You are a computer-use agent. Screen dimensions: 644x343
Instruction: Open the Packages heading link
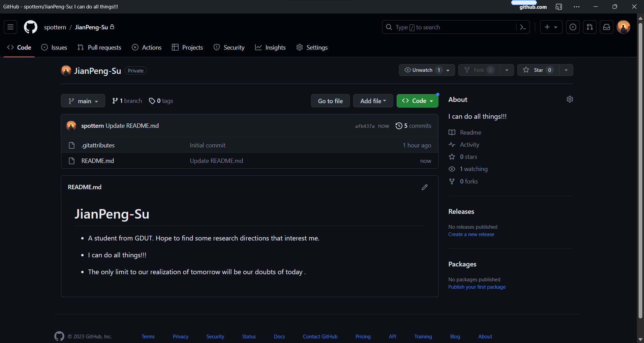coord(462,264)
